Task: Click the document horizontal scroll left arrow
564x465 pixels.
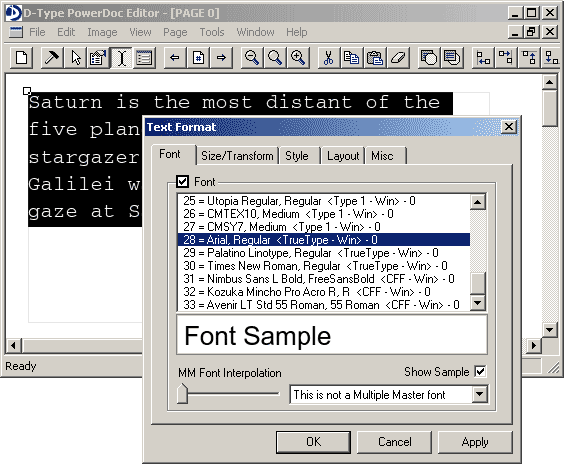Action: tap(14, 346)
